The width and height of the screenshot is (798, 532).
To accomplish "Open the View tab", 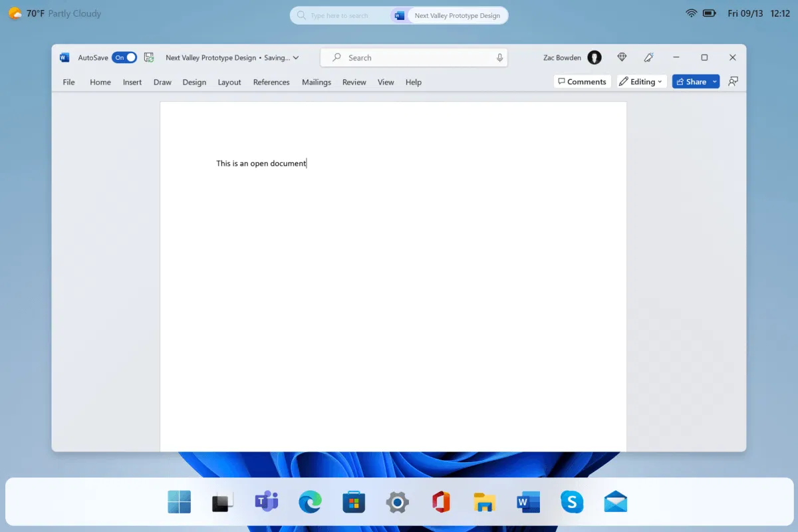I will (x=386, y=82).
